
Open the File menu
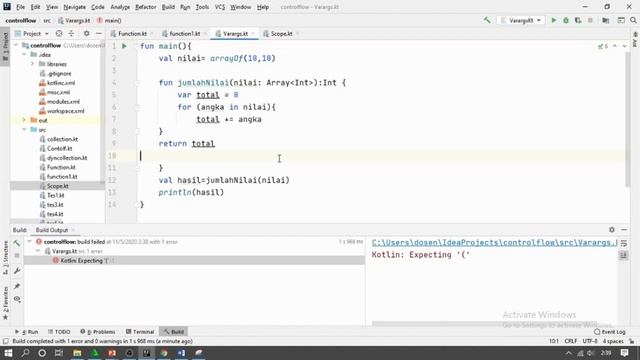[x=20, y=7]
